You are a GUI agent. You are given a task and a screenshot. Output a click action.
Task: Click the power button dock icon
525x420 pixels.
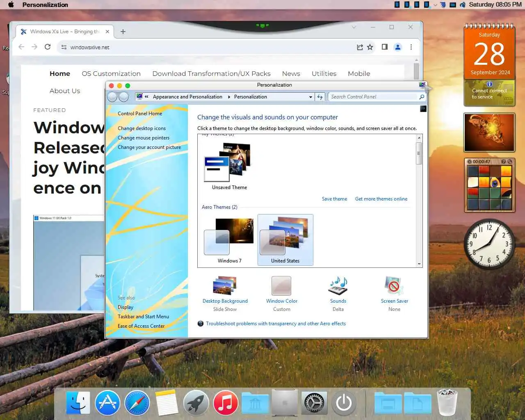[344, 403]
